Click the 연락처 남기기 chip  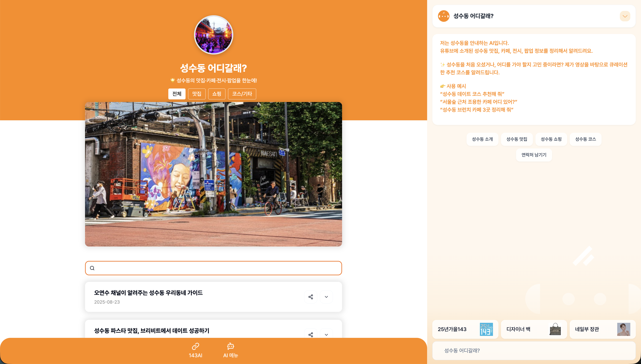coord(534,155)
